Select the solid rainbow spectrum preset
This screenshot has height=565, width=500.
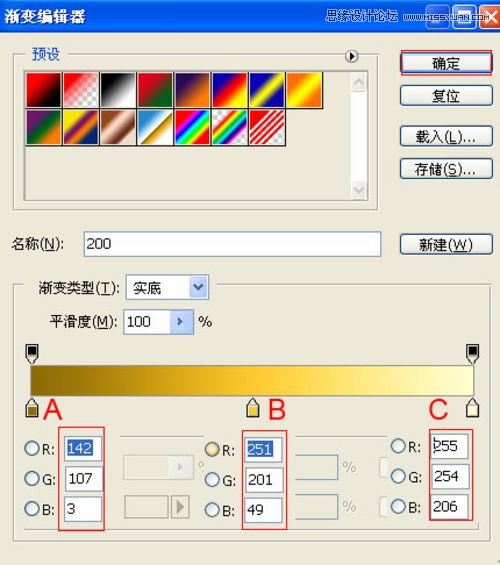click(192, 127)
